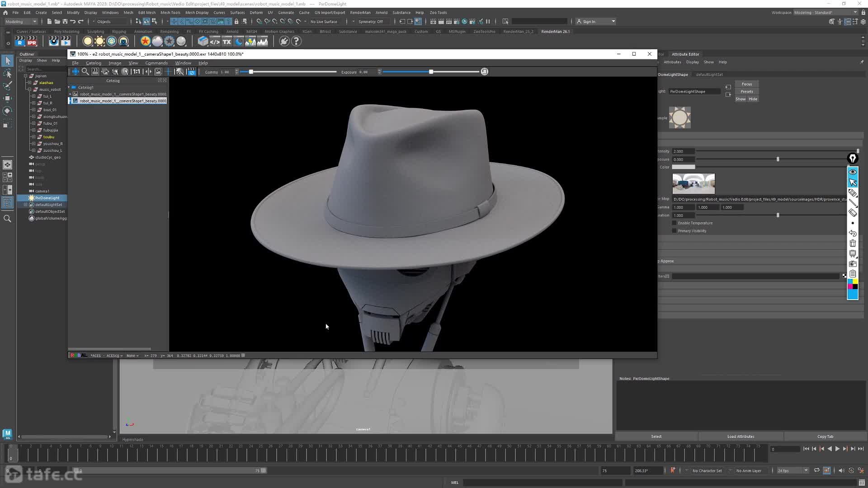Open the Catalog menu in It window
The image size is (868, 488).
[94, 63]
